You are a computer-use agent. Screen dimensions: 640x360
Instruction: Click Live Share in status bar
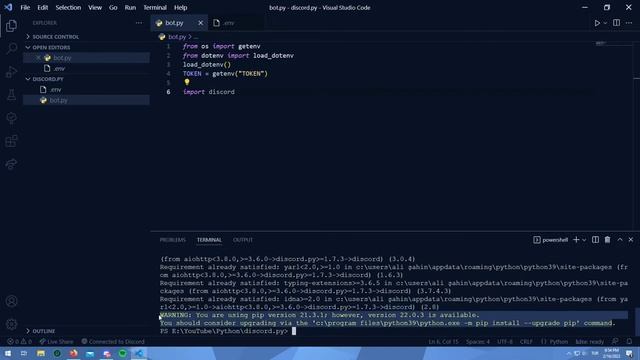point(57,341)
